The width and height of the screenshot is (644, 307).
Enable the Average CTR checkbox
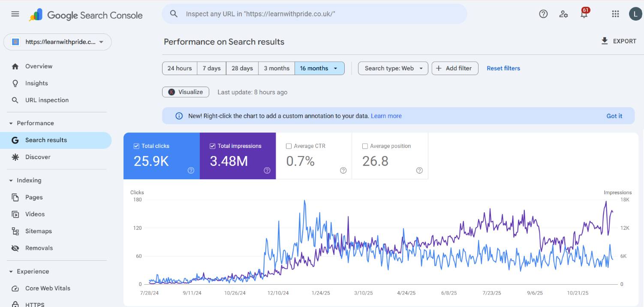[289, 146]
